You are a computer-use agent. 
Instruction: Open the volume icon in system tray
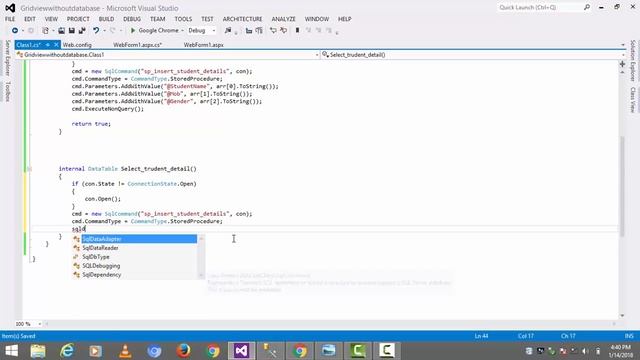click(x=585, y=351)
